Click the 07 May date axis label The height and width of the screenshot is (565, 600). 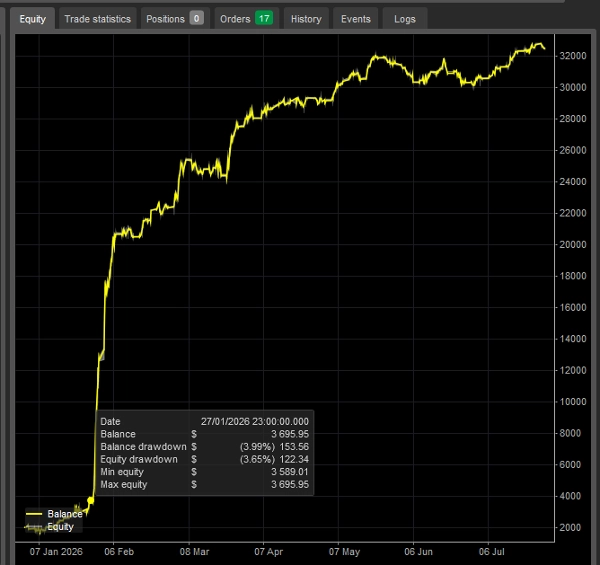[344, 552]
